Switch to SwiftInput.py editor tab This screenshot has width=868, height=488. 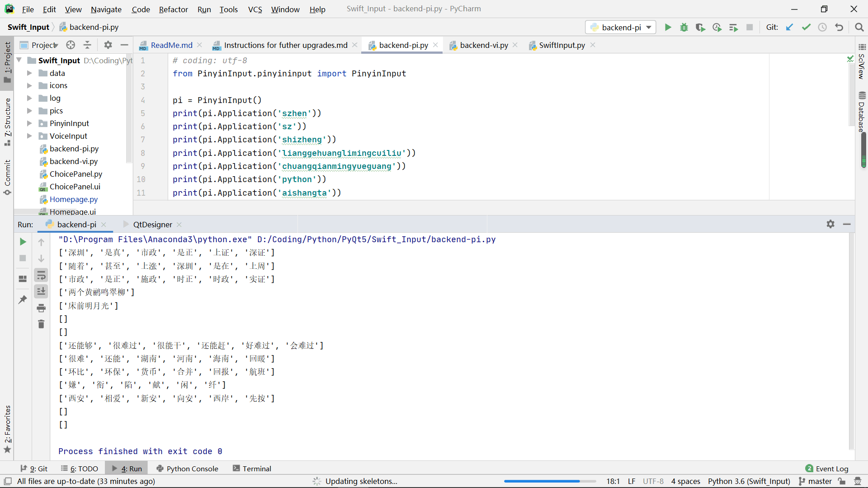point(561,45)
